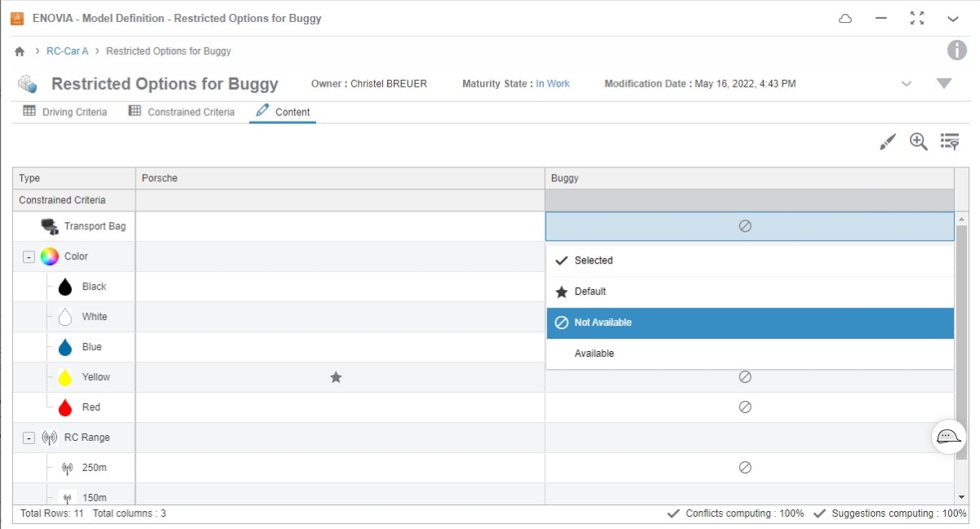The image size is (980, 529).
Task: Click Not Available icon in Yellow Buggy cell
Action: (745, 377)
